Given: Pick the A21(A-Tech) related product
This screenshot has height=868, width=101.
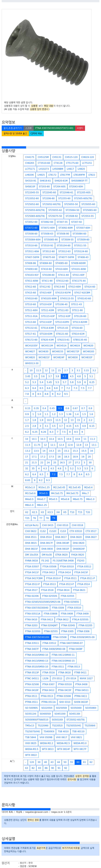Looking at the screenshot, I should tap(32, 525).
